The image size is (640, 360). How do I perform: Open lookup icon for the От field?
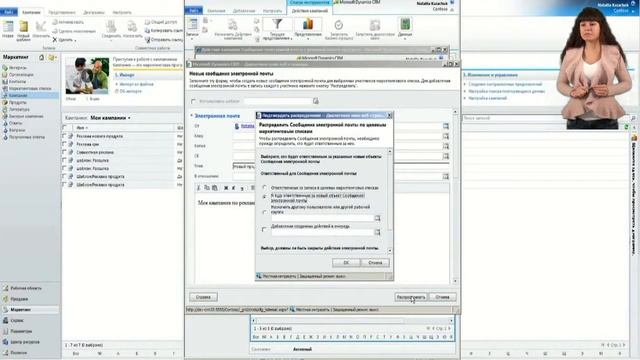click(446, 127)
